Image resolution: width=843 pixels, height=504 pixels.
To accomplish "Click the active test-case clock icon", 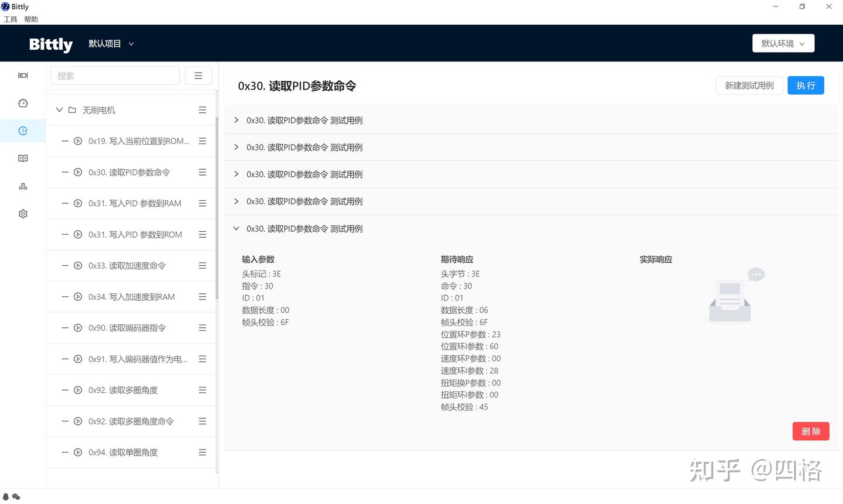I will [23, 131].
